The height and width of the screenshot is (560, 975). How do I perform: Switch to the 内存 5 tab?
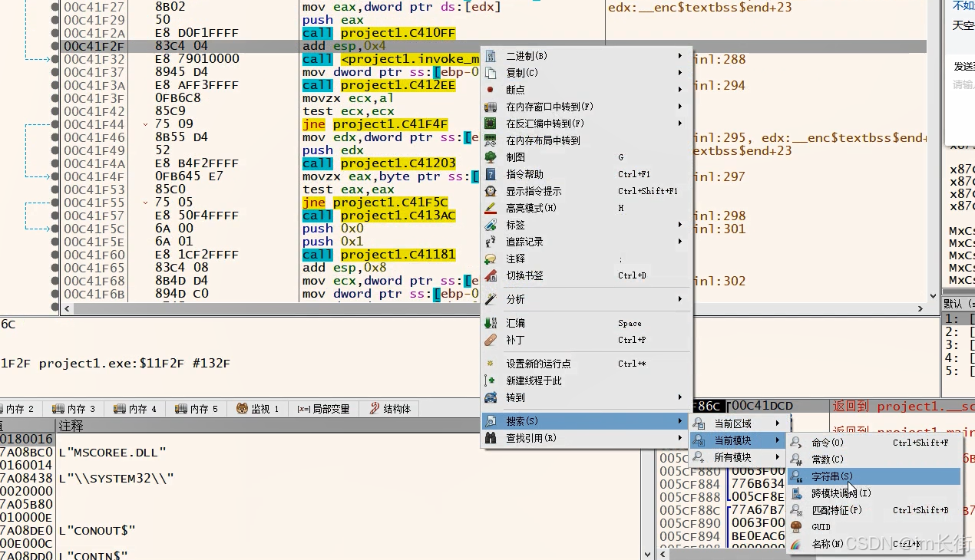pos(196,409)
